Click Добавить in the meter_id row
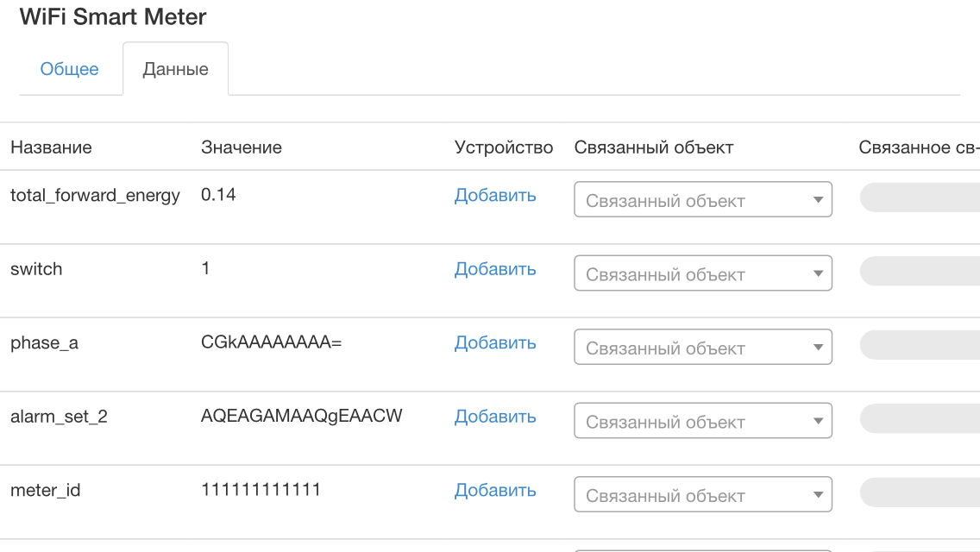Viewport: 980px width, 552px height. (x=494, y=490)
